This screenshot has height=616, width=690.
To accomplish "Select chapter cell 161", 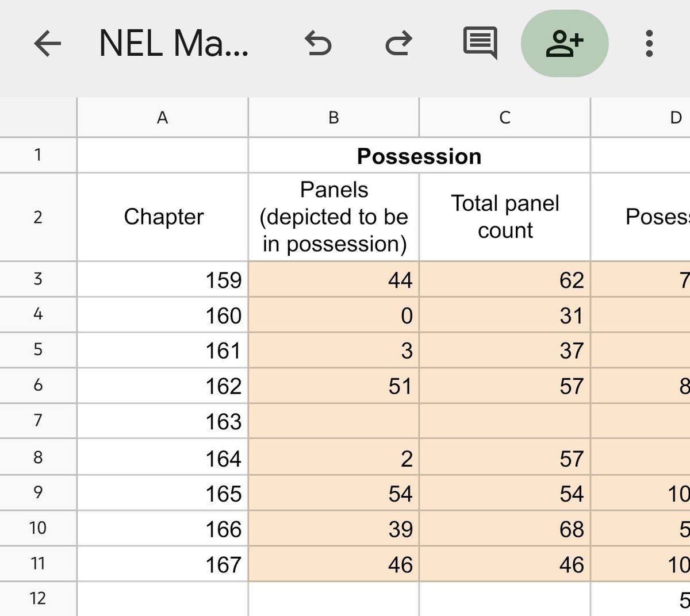I will (x=163, y=350).
